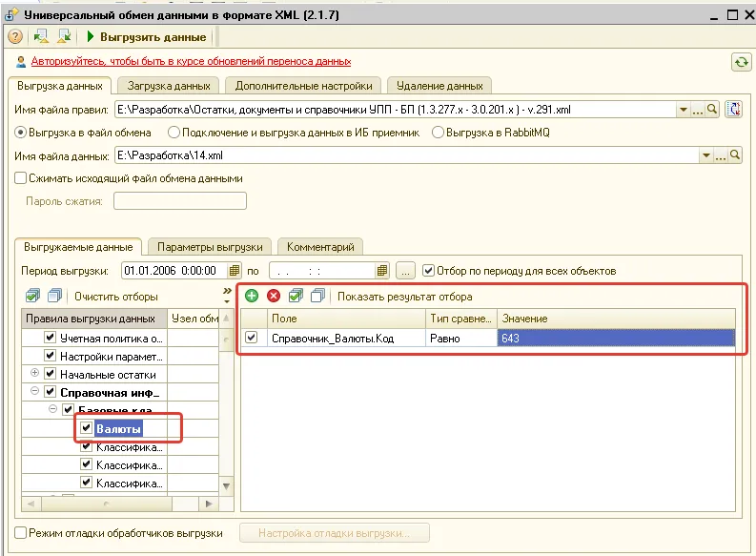Click the green refresh icon at top right
This screenshot has width=756, height=556.
(x=741, y=62)
